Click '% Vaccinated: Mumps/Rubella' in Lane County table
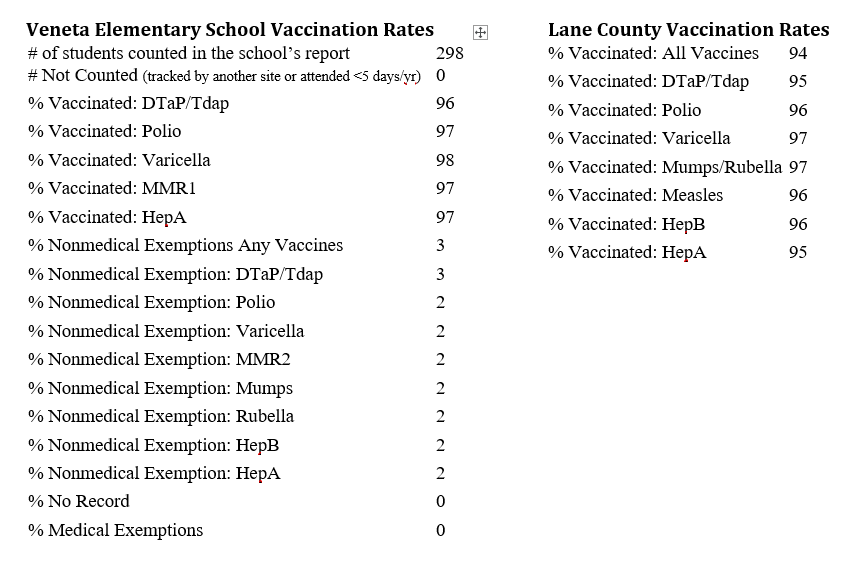851x566 pixels. [x=664, y=167]
